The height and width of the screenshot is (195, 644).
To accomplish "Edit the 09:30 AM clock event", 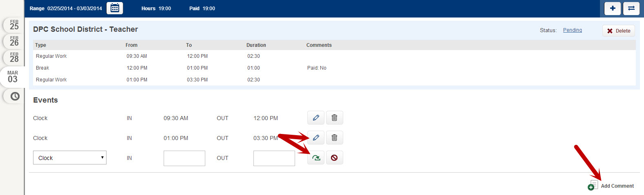I will click(316, 118).
